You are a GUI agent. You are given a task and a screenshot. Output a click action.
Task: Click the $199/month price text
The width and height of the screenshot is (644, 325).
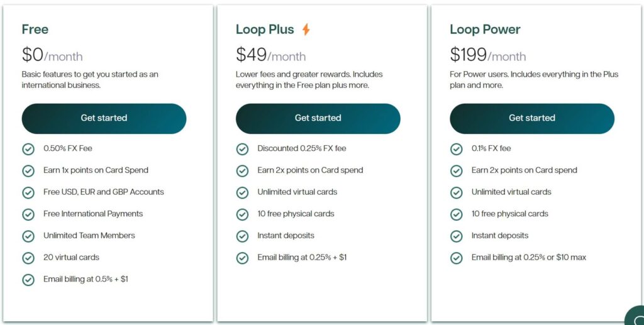click(488, 55)
